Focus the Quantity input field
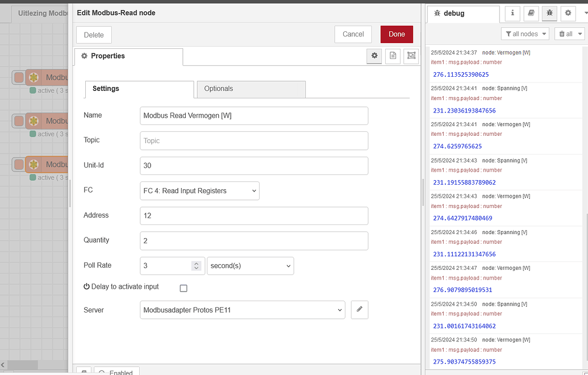588x375 pixels. [254, 241]
